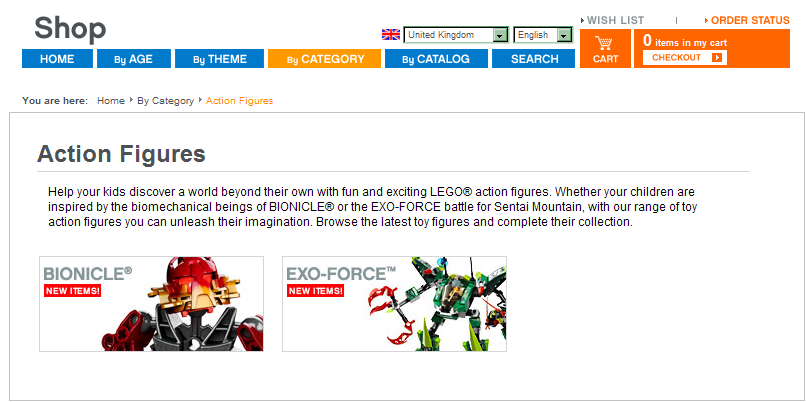Click the arrow beside WISH LIST

[582, 21]
